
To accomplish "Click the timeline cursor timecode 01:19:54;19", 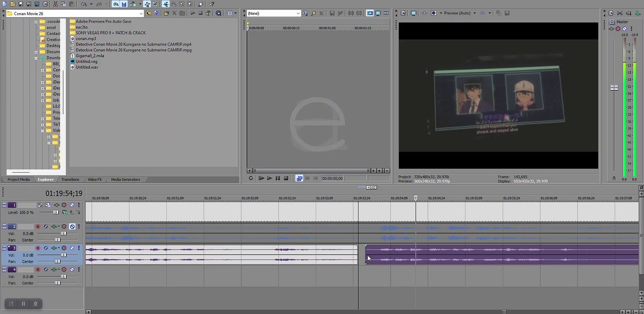I will 64,193.
